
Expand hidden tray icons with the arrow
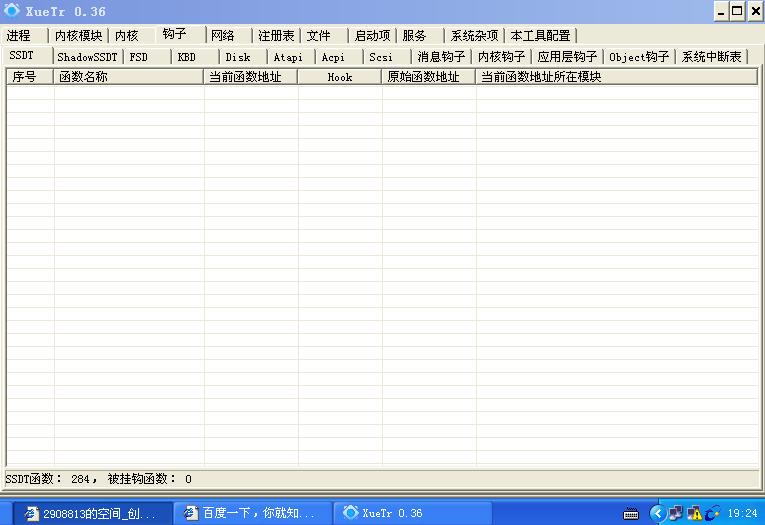point(657,513)
